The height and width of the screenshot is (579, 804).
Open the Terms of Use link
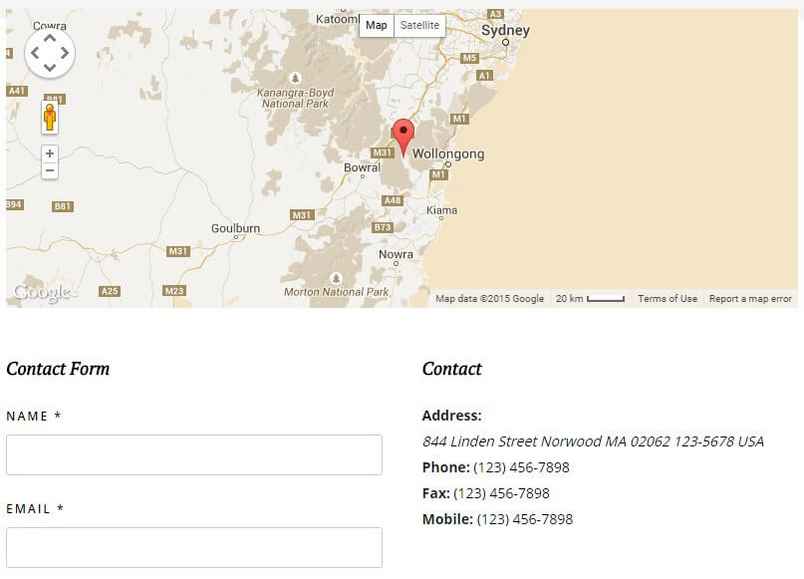coord(667,299)
